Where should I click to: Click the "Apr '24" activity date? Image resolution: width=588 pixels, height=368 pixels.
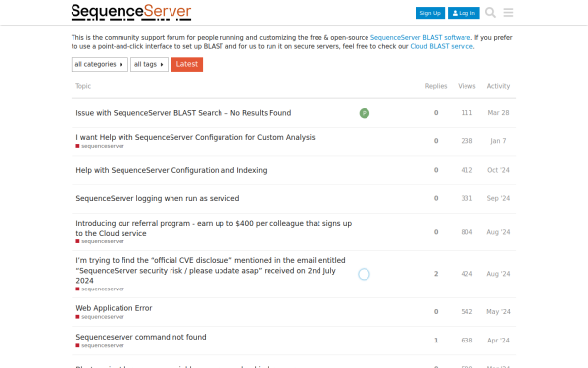[x=499, y=341]
